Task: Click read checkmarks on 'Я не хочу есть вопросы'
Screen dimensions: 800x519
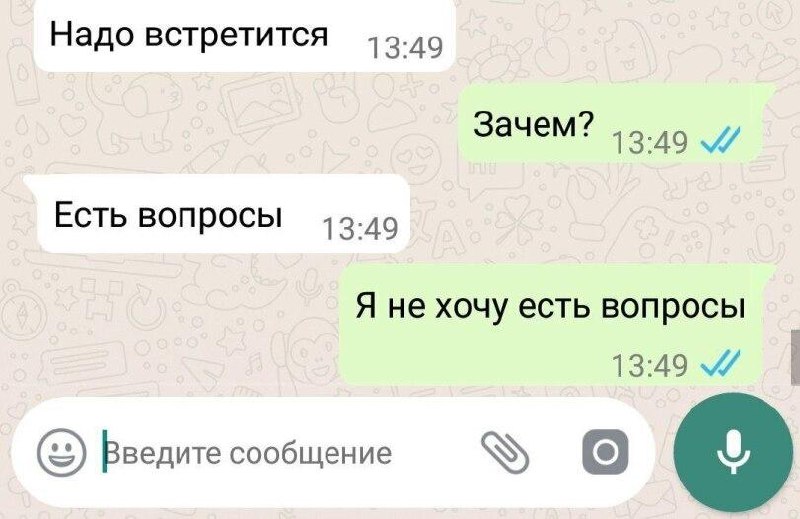Action: click(x=720, y=364)
